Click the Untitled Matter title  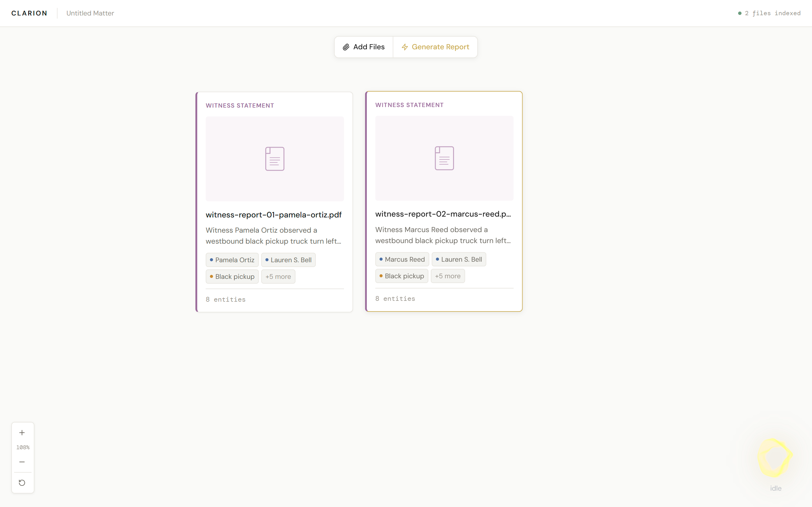(90, 13)
